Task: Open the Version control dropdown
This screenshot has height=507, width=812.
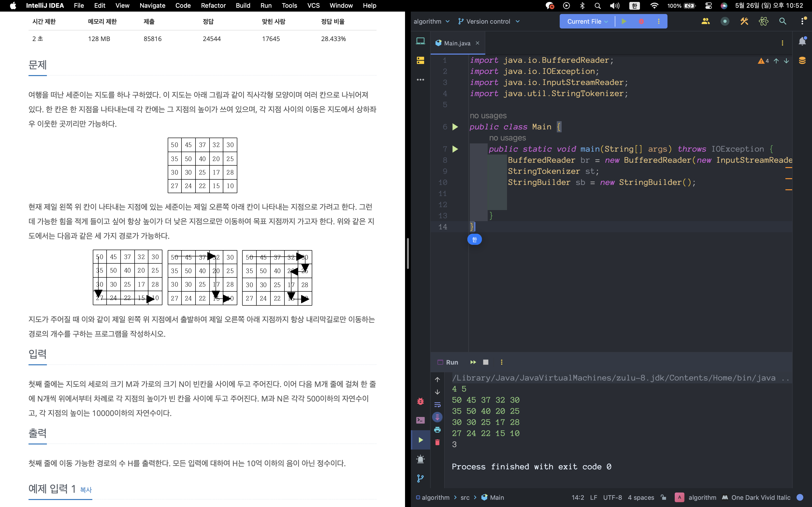Action: [x=489, y=21]
